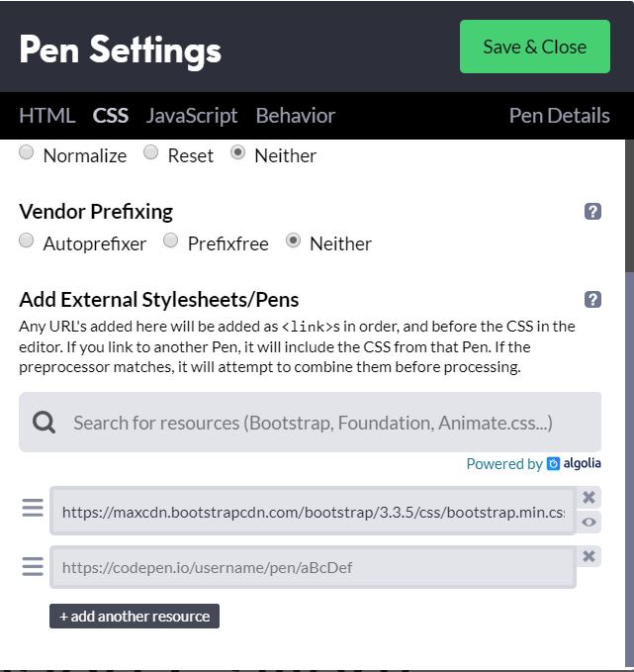The width and height of the screenshot is (634, 672).
Task: Choose Autoprefixer for vendor prefixing
Action: point(26,240)
